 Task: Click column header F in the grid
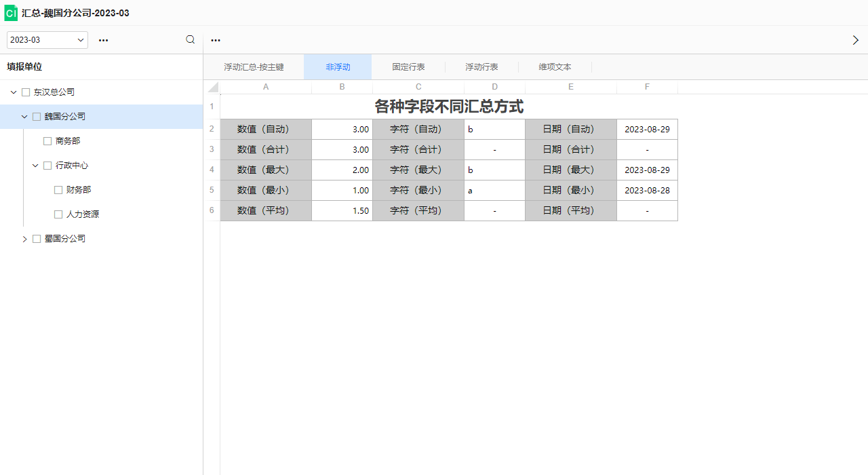click(647, 87)
